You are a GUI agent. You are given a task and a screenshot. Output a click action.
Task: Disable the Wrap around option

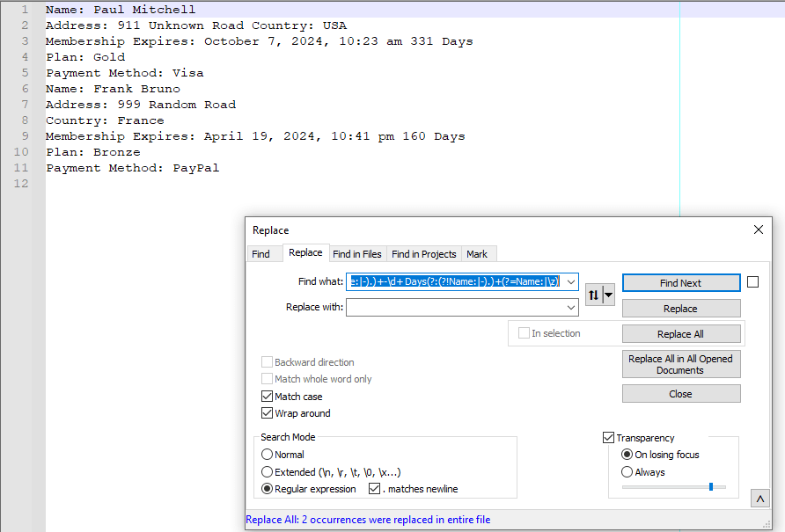[x=267, y=412]
